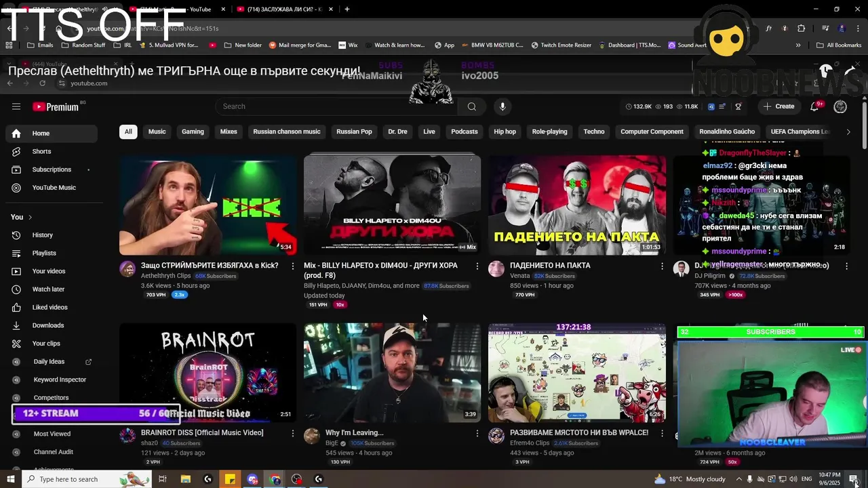Screen dimensions: 868x488
Task: Select the Podcasts filter chip
Action: pyautogui.click(x=465, y=131)
